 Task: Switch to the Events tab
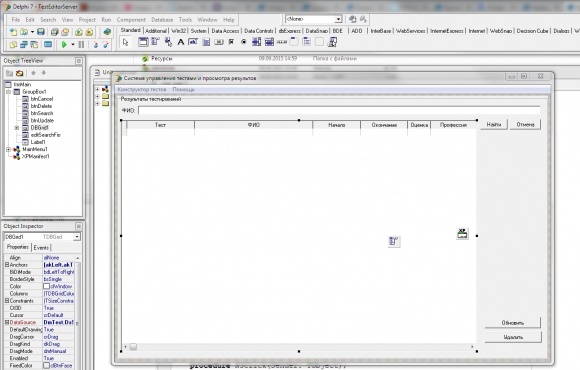coord(41,248)
